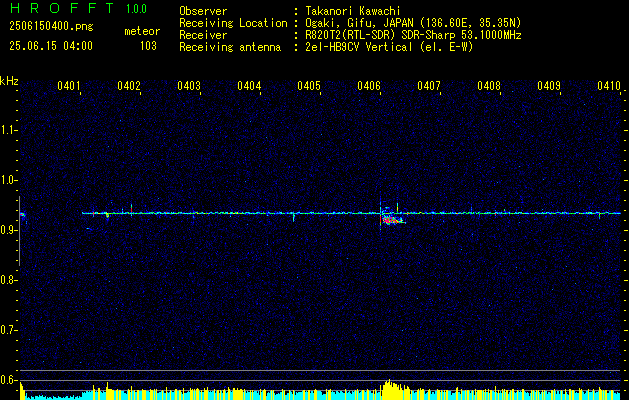The width and height of the screenshot is (629, 400).
Task: Click the 0408 time marker
Action: pos(489,85)
